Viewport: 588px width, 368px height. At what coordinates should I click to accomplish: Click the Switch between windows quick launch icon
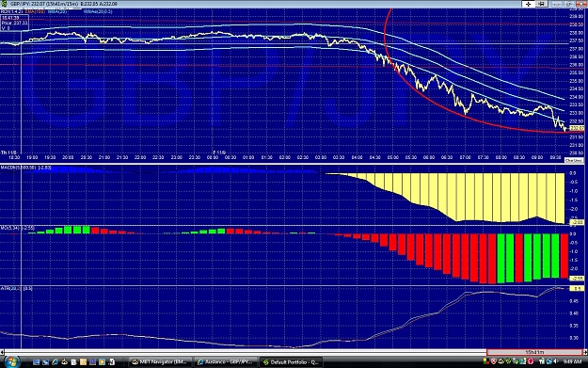[x=45, y=362]
